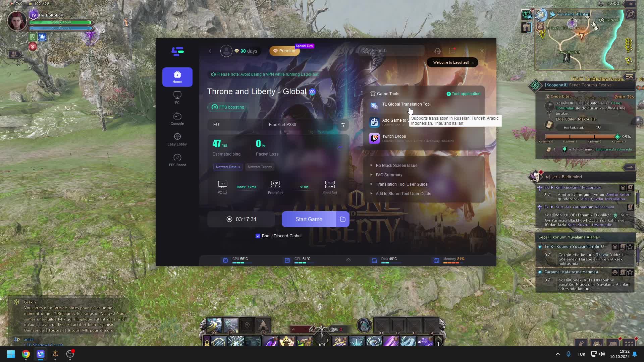This screenshot has height=362, width=644.
Task: Toggle the FPS boosting pill
Action: pyautogui.click(x=228, y=107)
